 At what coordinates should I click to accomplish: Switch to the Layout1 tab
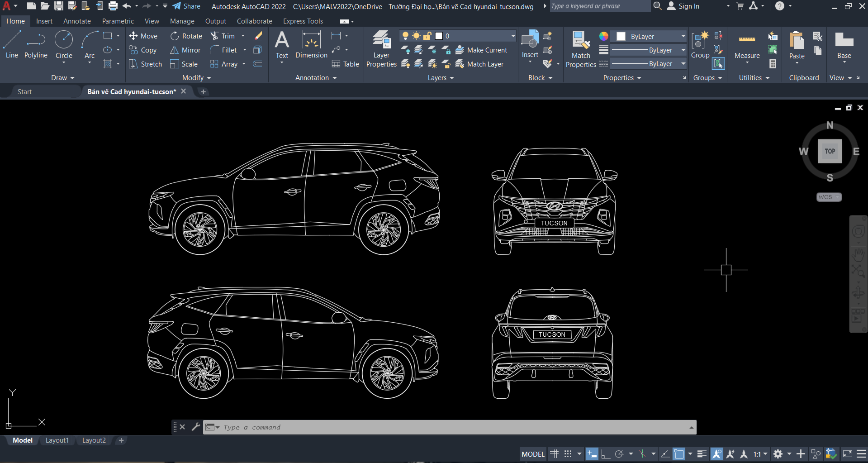coord(57,440)
